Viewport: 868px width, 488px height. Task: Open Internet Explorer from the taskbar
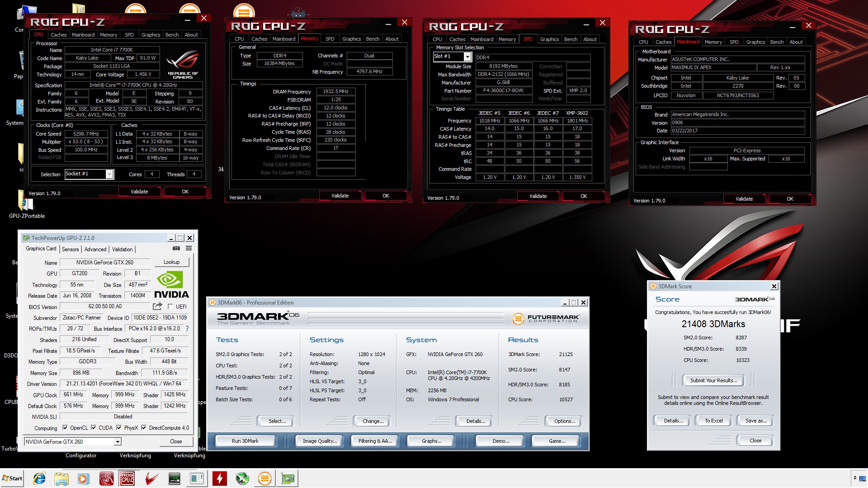(39, 479)
